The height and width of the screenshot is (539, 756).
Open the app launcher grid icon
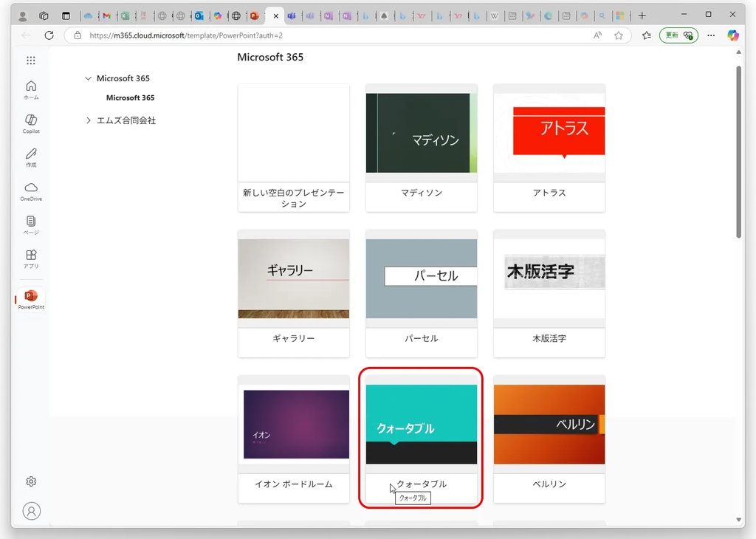[31, 61]
